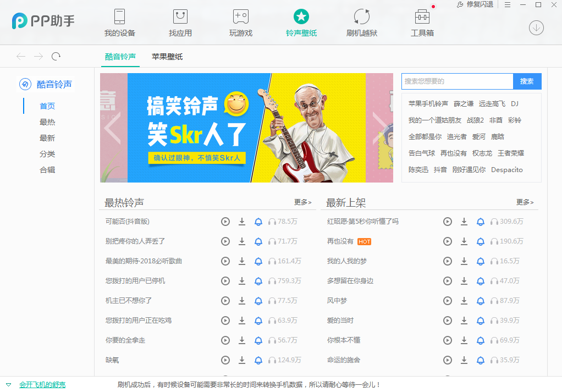
Task: Download 风中梦 ringtone
Action: [464, 301]
